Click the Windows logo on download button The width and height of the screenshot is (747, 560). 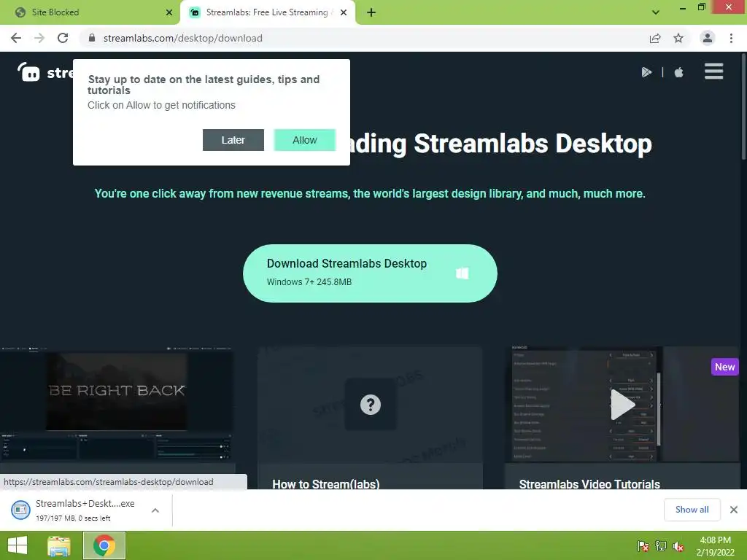[462, 273]
